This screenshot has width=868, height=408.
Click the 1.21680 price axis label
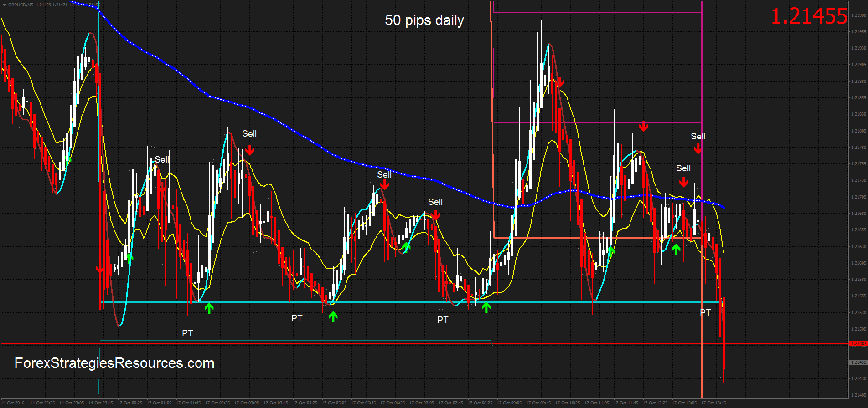859,214
